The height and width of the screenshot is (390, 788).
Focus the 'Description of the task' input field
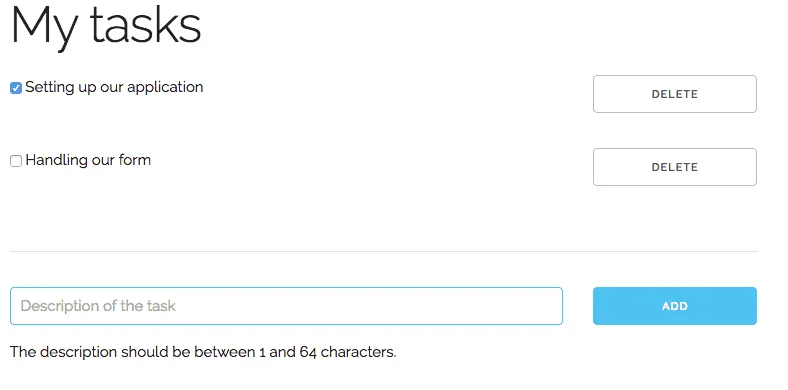pos(286,306)
